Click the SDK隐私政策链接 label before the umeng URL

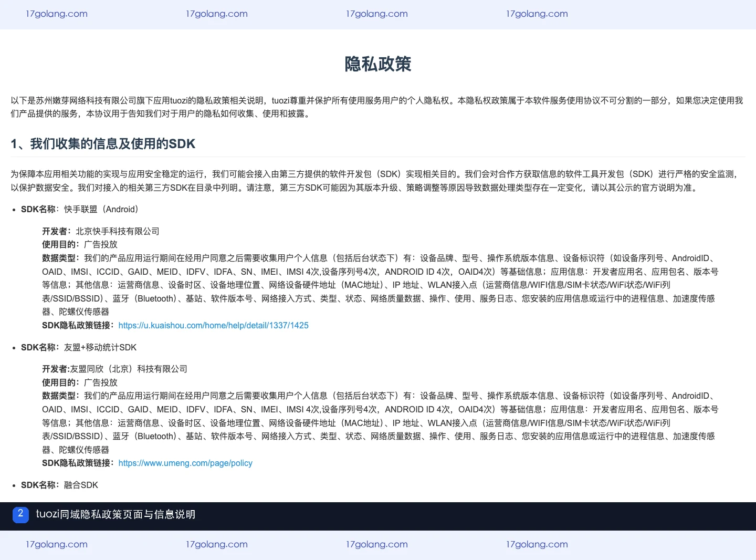point(78,463)
